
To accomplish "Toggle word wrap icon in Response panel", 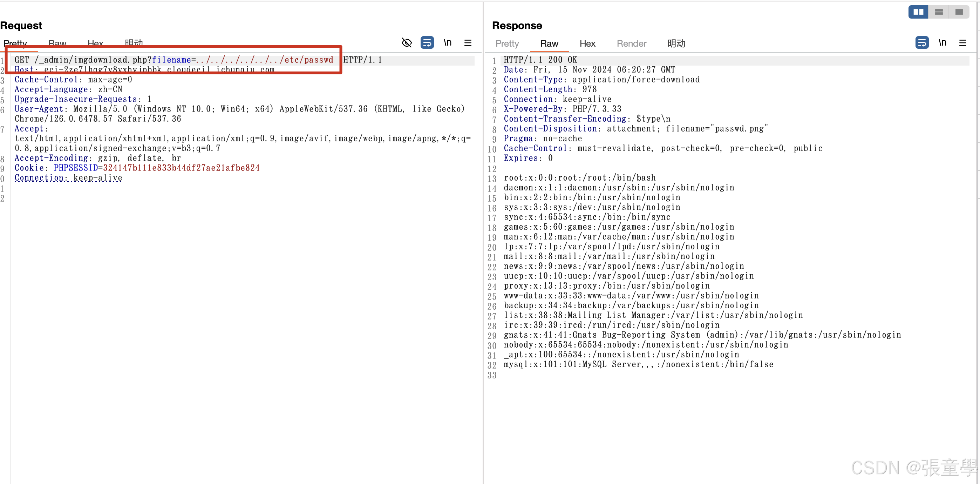I will click(921, 43).
